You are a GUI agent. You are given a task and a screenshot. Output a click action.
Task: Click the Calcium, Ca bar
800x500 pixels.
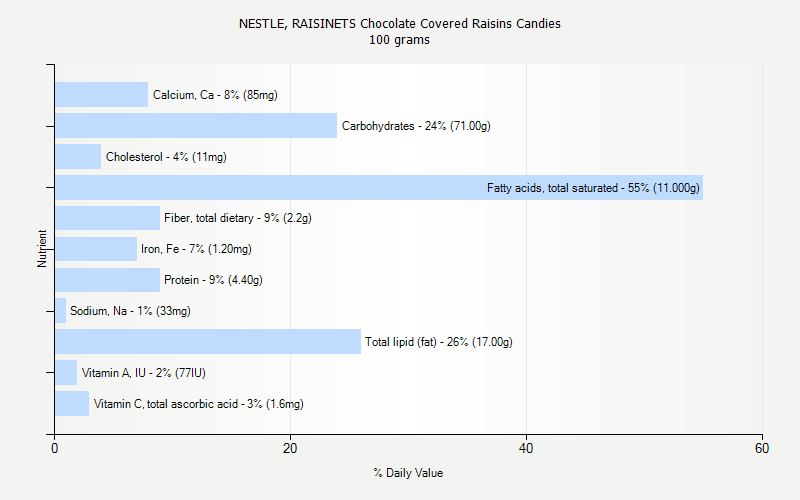point(101,95)
